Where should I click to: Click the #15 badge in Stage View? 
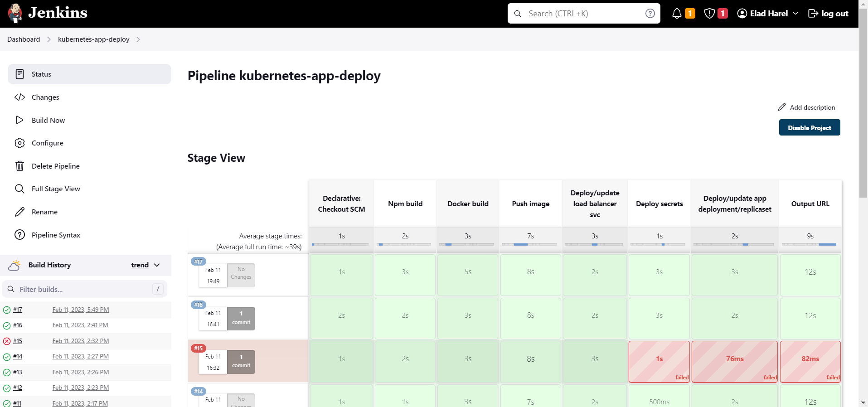pyautogui.click(x=199, y=348)
